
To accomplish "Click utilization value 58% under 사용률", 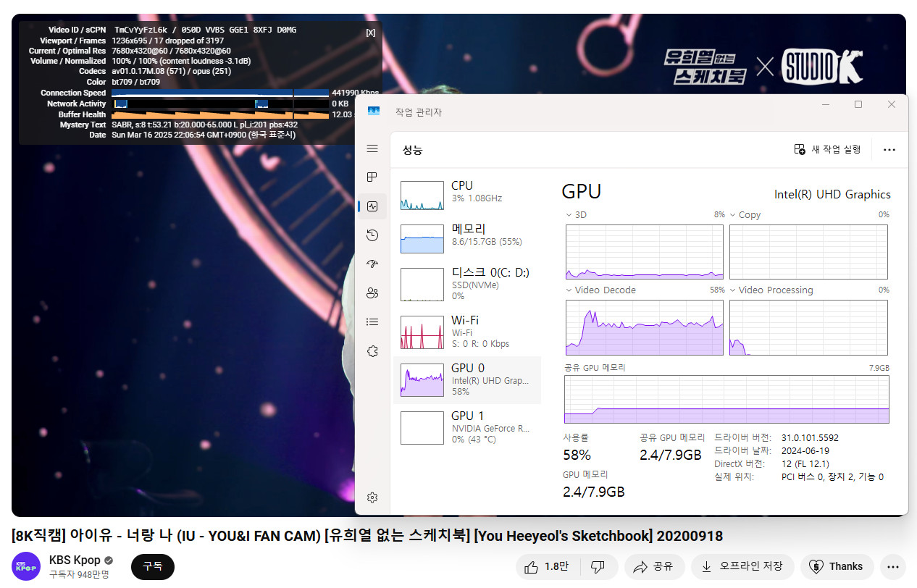I will 577,455.
